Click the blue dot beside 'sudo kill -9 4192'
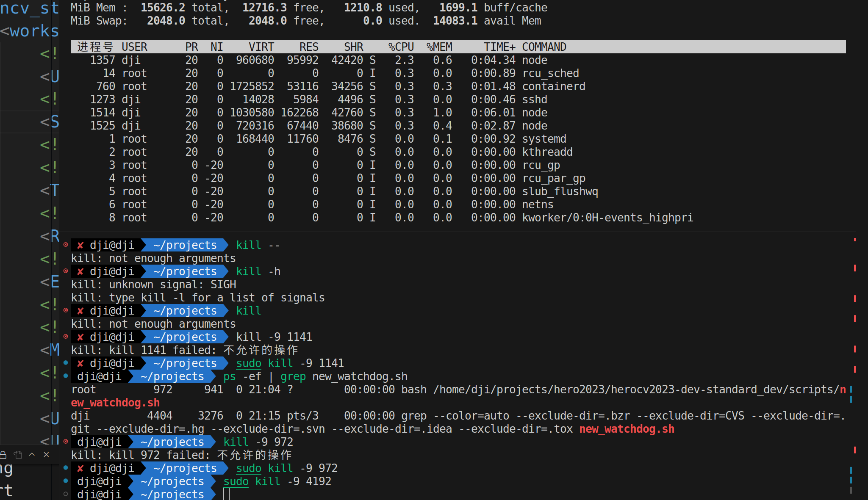Viewport: 868px width, 500px height. point(66,481)
